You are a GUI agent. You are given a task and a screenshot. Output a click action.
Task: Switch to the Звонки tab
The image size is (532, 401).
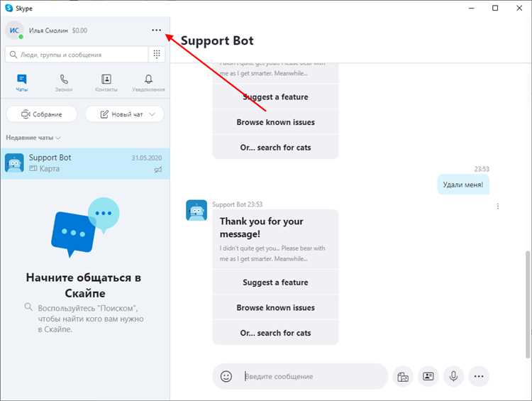(64, 83)
